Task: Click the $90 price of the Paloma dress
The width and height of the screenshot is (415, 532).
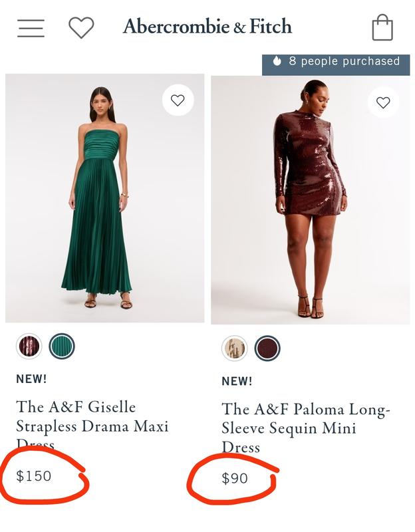Action: coord(235,478)
